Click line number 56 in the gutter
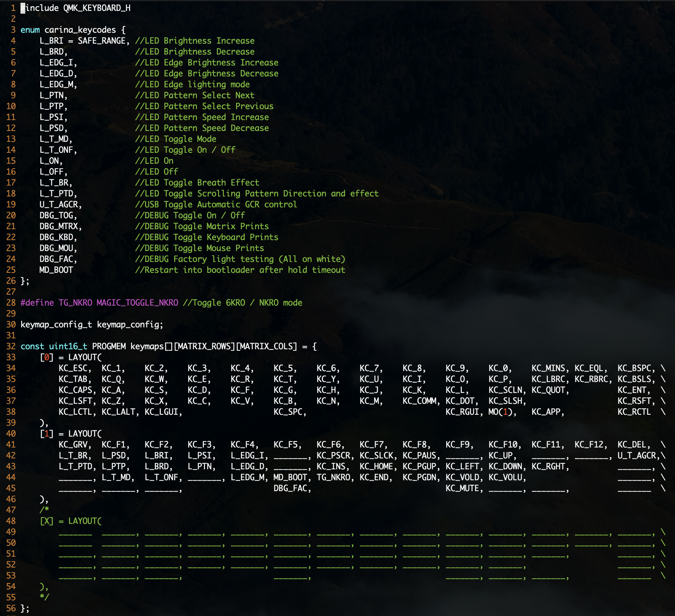The height and width of the screenshot is (616, 675). click(11, 608)
